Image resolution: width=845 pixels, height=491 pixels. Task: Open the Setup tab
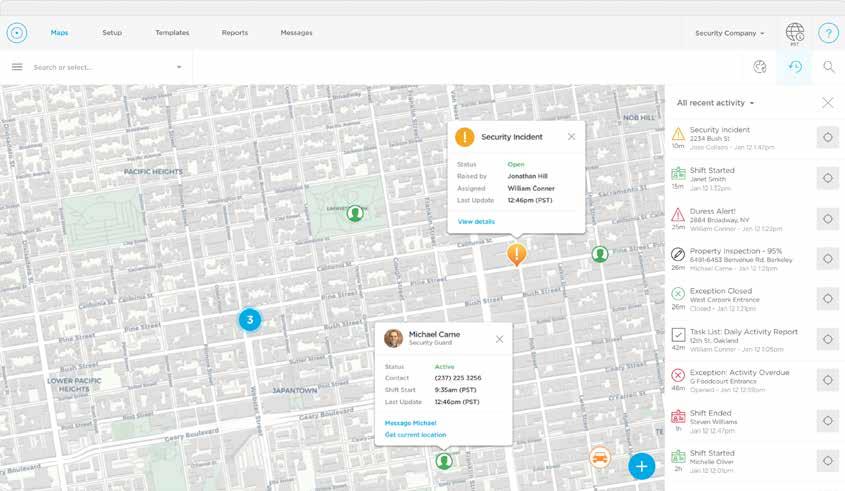coord(112,33)
